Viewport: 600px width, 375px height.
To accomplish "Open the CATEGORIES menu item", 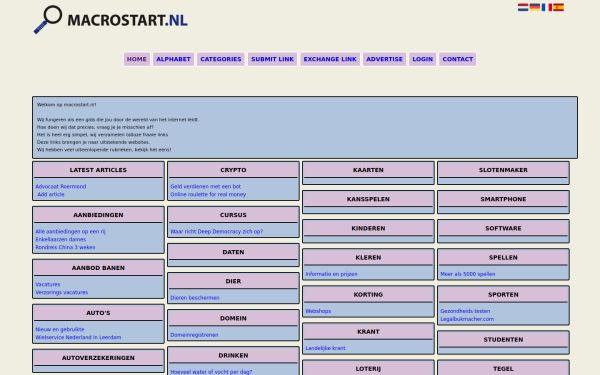I will click(221, 59).
